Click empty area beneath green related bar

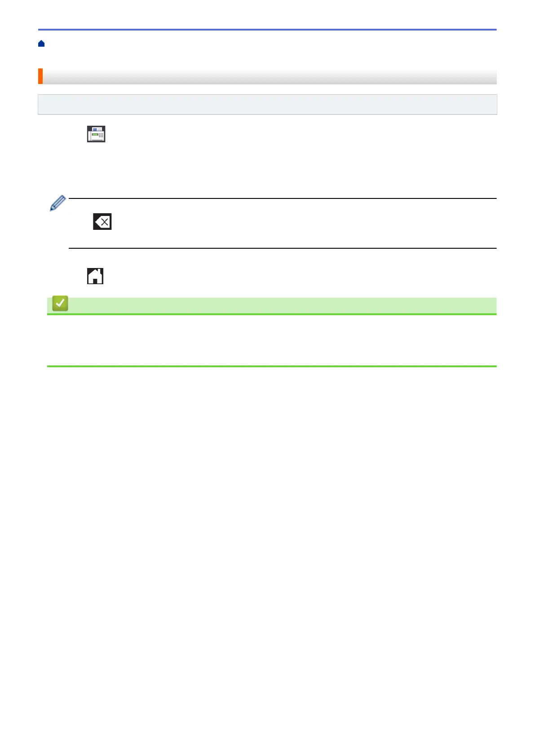point(272,340)
